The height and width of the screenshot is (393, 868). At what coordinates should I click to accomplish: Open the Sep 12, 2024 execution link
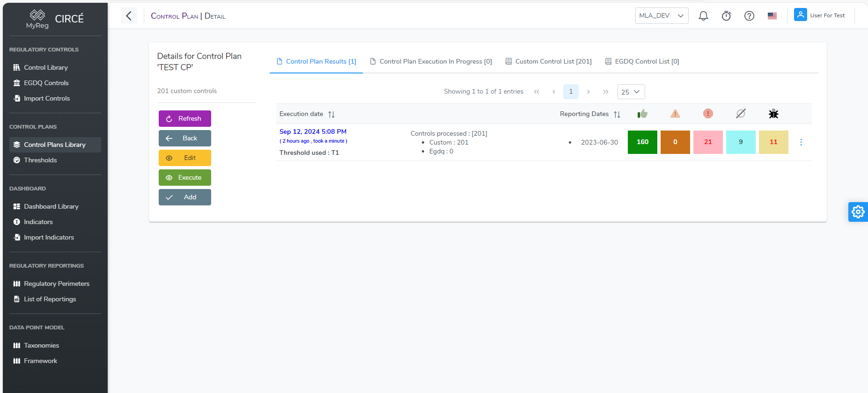point(313,131)
